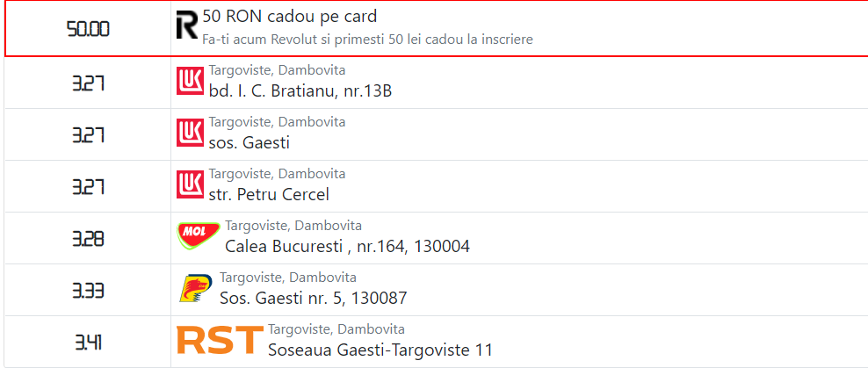
Task: Click the RST orange logo
Action: pos(220,340)
